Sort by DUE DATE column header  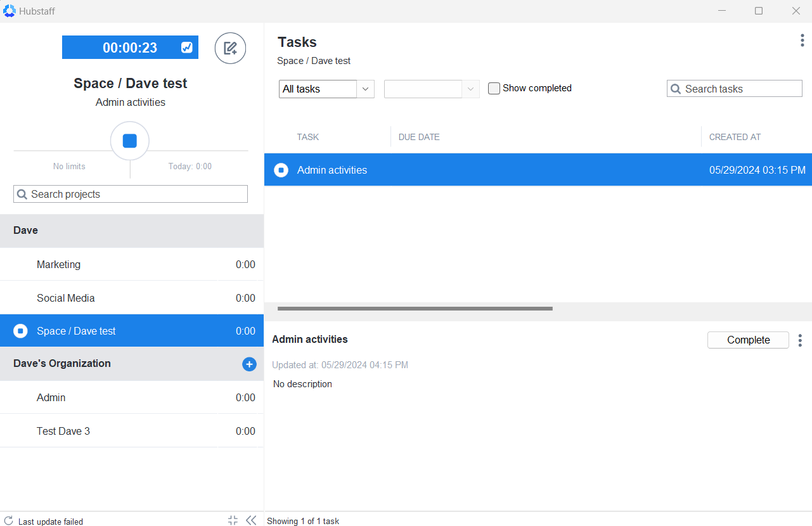click(x=419, y=137)
